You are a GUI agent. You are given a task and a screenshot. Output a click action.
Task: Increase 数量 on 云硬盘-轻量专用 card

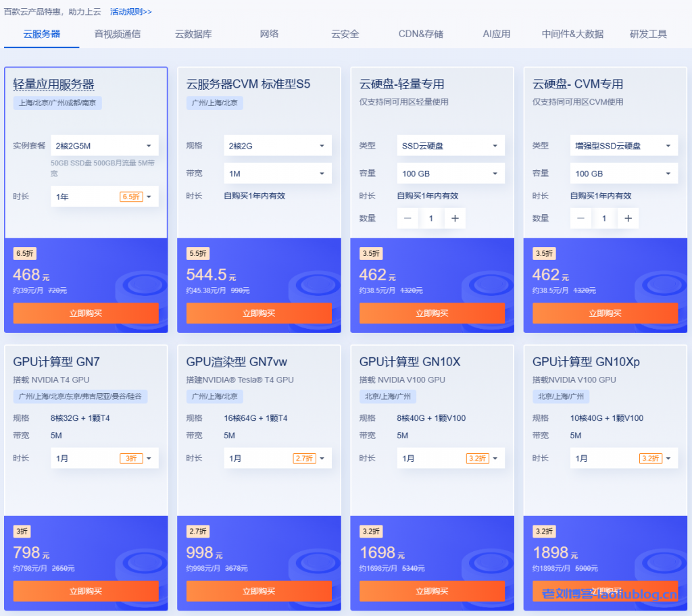[x=454, y=218]
